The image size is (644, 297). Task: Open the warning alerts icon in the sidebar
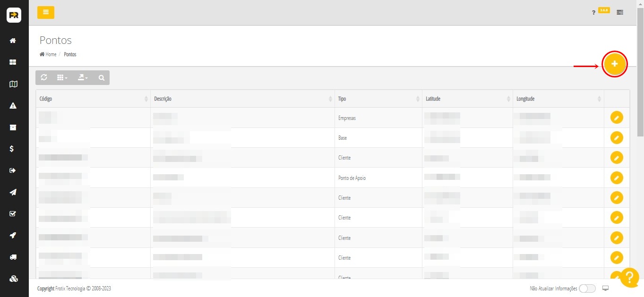coord(13,105)
